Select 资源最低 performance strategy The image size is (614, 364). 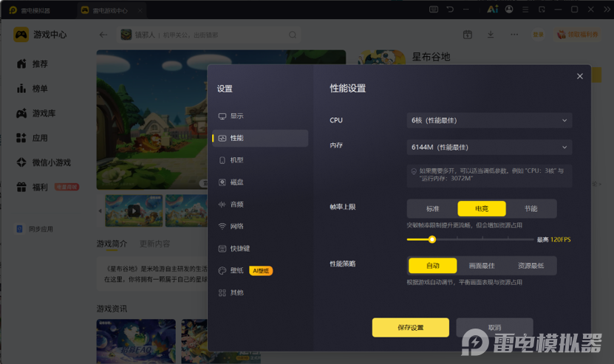coord(531,265)
